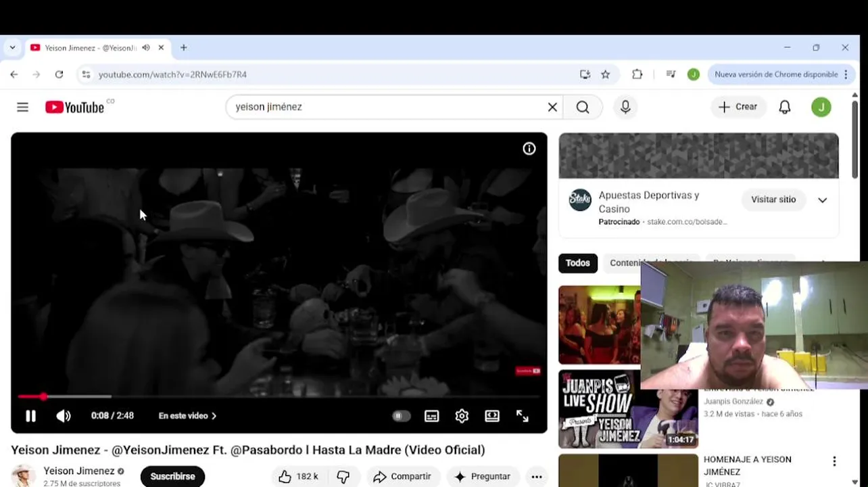Open options for Homenaje video
Screen dimensions: 868x487
[x=834, y=461]
